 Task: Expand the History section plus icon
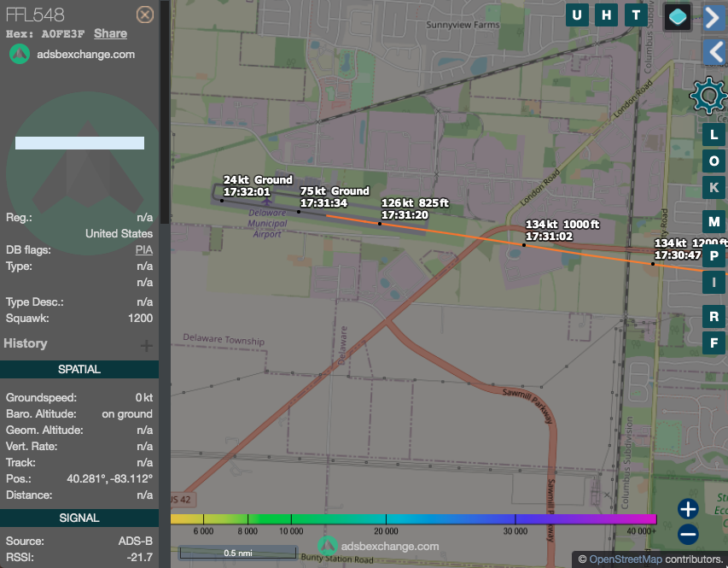[146, 345]
